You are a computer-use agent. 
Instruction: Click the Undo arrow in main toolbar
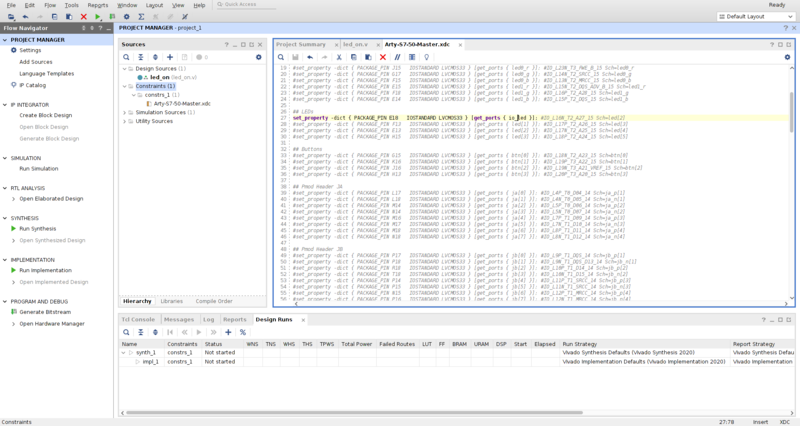click(x=26, y=17)
